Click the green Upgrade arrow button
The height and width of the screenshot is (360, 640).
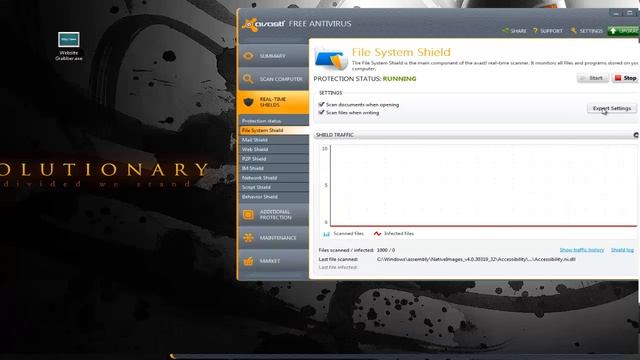click(623, 31)
